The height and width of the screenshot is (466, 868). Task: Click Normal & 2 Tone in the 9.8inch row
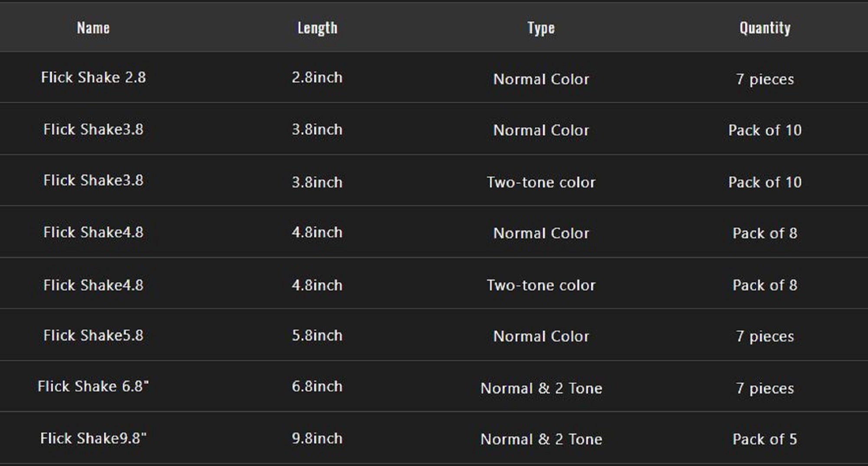(x=541, y=439)
